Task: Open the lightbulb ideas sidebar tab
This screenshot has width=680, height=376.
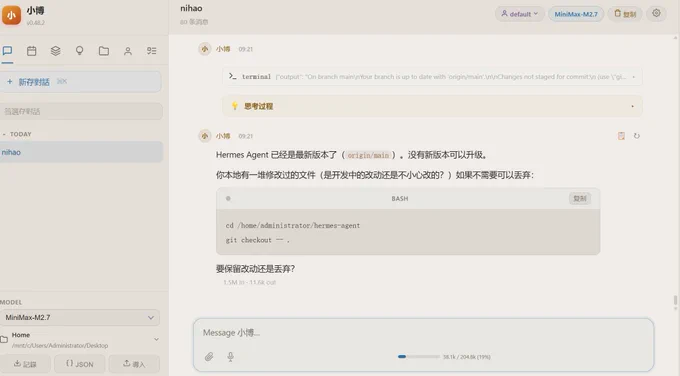Action: (79, 51)
